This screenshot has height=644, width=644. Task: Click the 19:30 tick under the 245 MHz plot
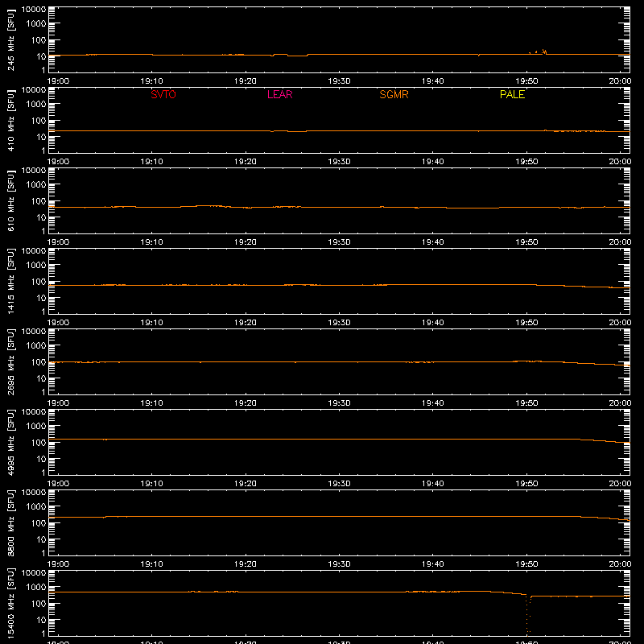[339, 81]
